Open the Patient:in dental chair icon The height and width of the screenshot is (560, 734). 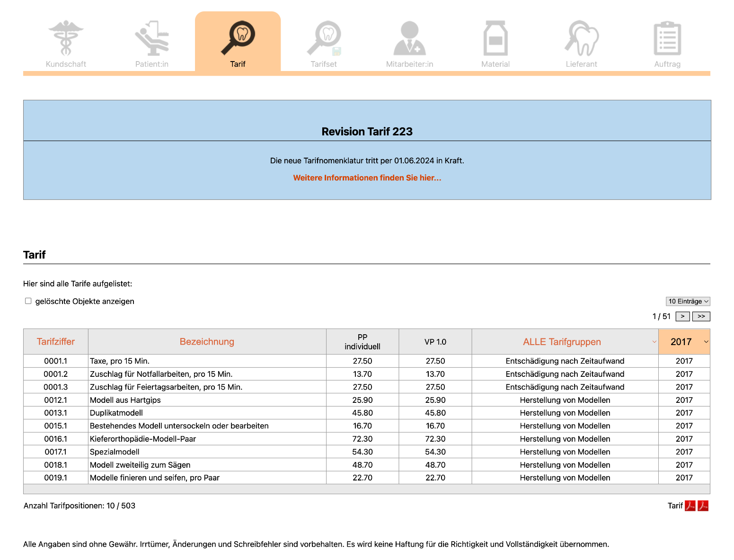[x=152, y=38]
